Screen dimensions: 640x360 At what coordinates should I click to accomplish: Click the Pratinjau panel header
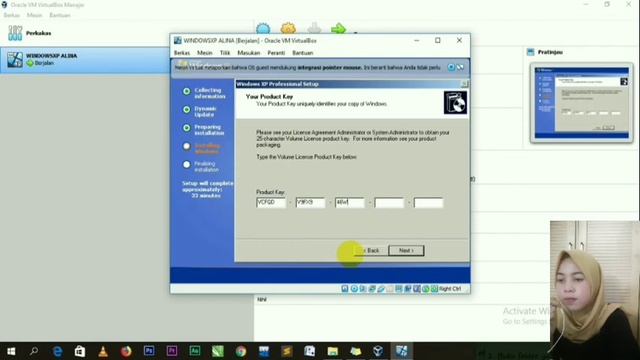point(545,52)
